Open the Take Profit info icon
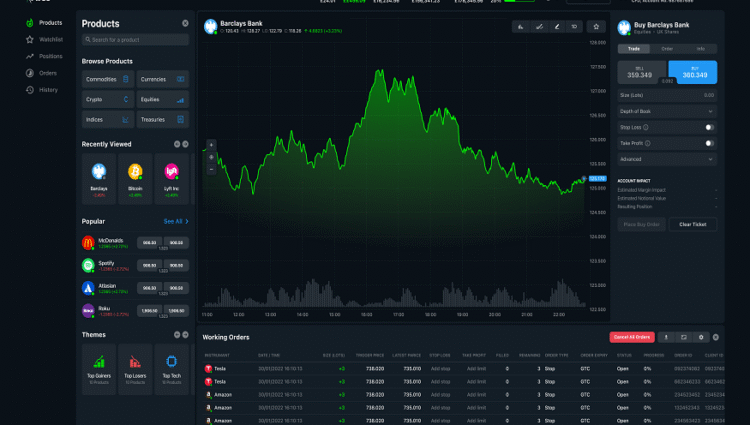 click(648, 143)
